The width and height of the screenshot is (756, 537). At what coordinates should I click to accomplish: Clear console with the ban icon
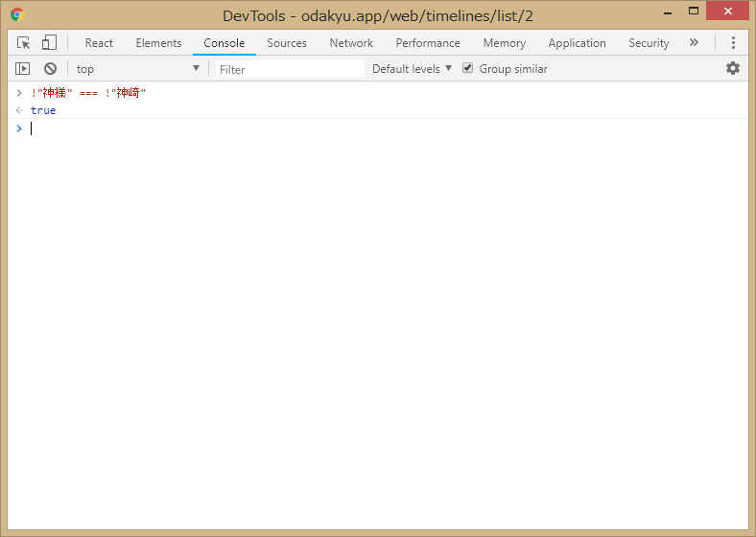tap(50, 69)
